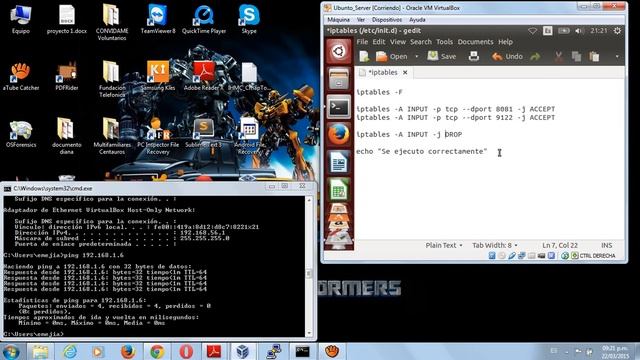640x360 pixels.
Task: Switch to cmd.exe taskbar button
Action: [302, 351]
